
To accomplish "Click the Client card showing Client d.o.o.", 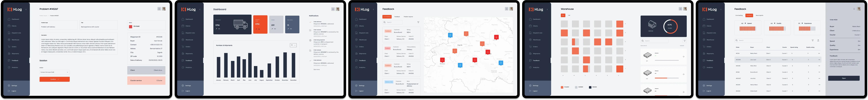I will [146, 70].
